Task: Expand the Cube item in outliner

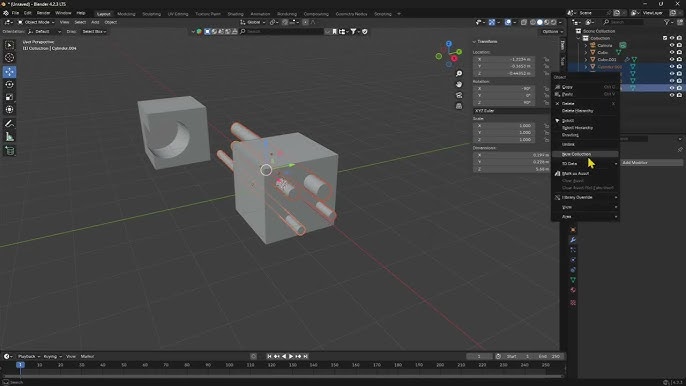Action: point(586,52)
